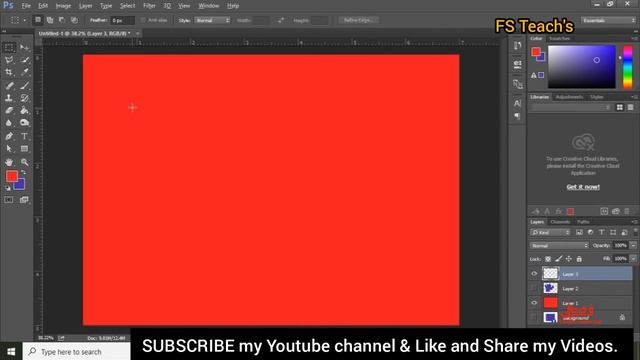Click Add to selection mode icon
The width and height of the screenshot is (640, 360).
(x=50, y=20)
